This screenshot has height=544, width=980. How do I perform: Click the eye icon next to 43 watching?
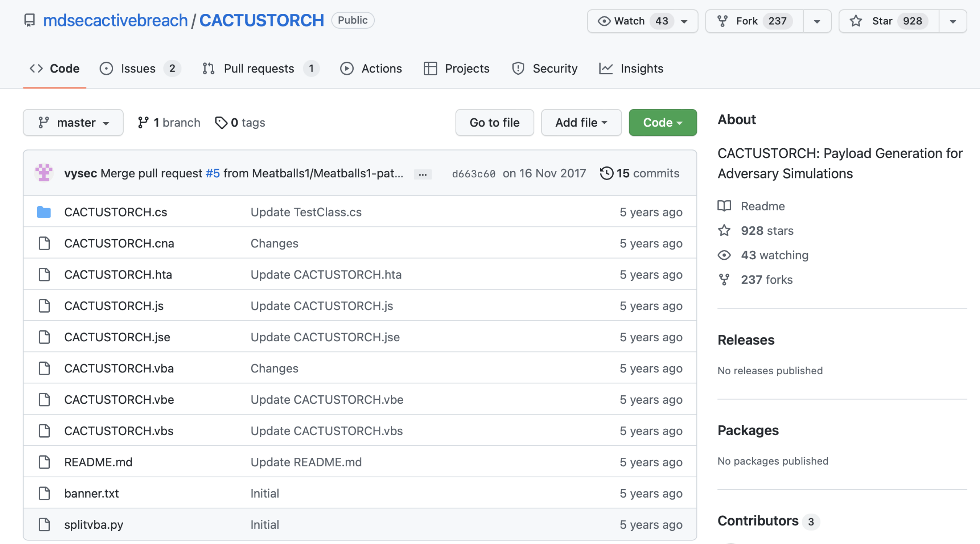pyautogui.click(x=724, y=255)
